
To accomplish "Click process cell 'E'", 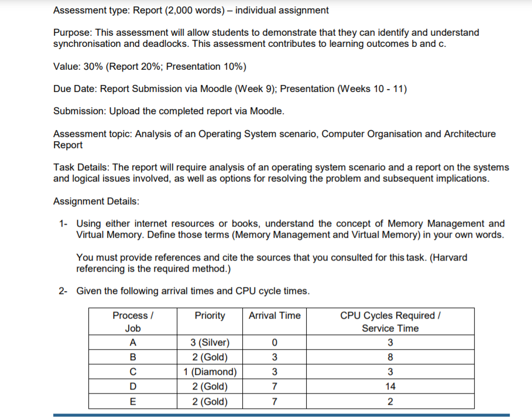I will pyautogui.click(x=133, y=401).
